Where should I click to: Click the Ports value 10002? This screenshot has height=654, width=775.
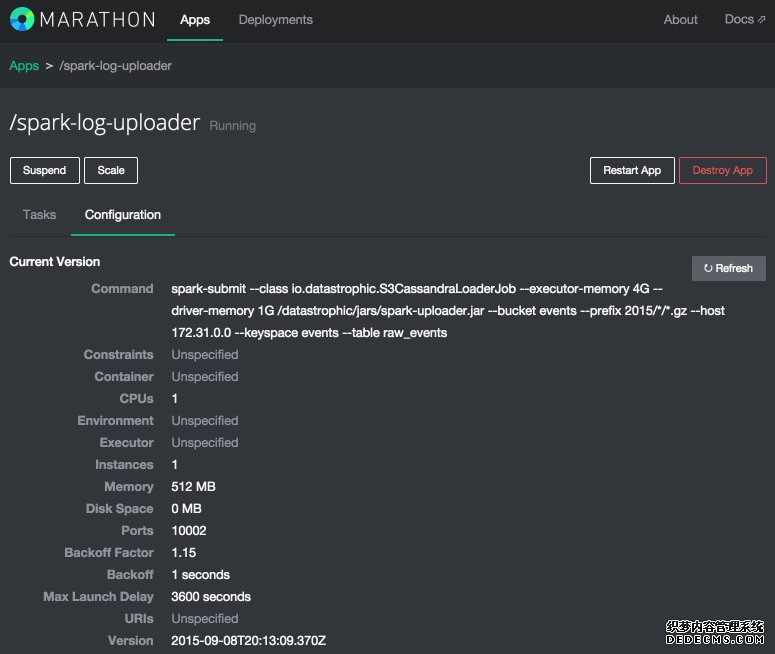click(x=189, y=530)
